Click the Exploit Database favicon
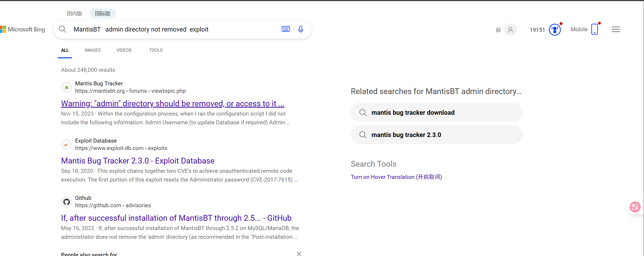Viewport: 644px width, 256px height. pyautogui.click(x=67, y=144)
